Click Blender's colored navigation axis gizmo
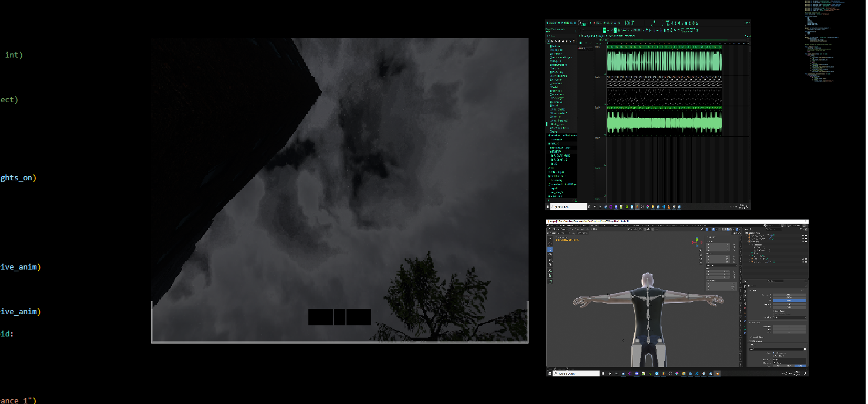 pyautogui.click(x=697, y=241)
